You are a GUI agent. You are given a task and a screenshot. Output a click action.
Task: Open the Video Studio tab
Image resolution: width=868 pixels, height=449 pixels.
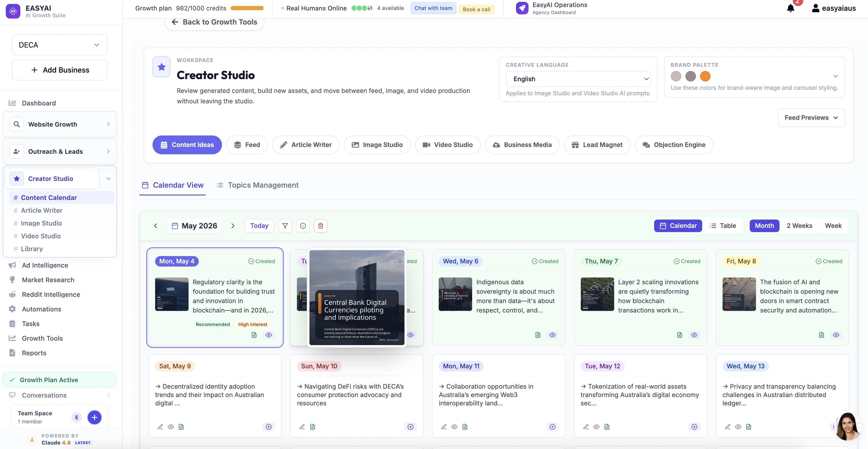[448, 145]
